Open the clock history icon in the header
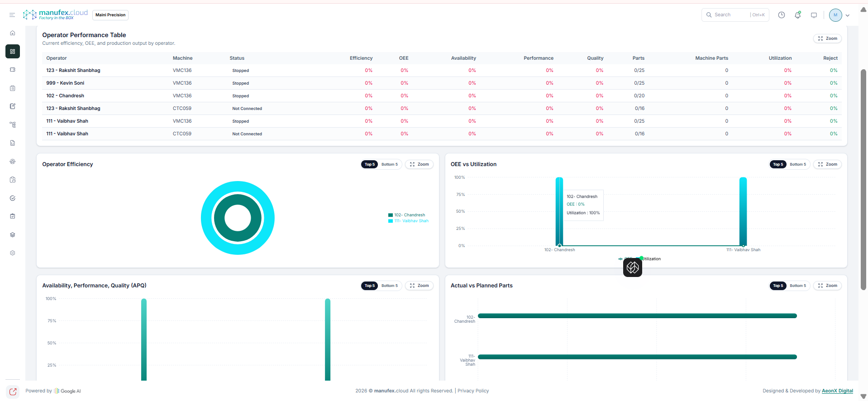This screenshot has width=868, height=401. (x=781, y=15)
